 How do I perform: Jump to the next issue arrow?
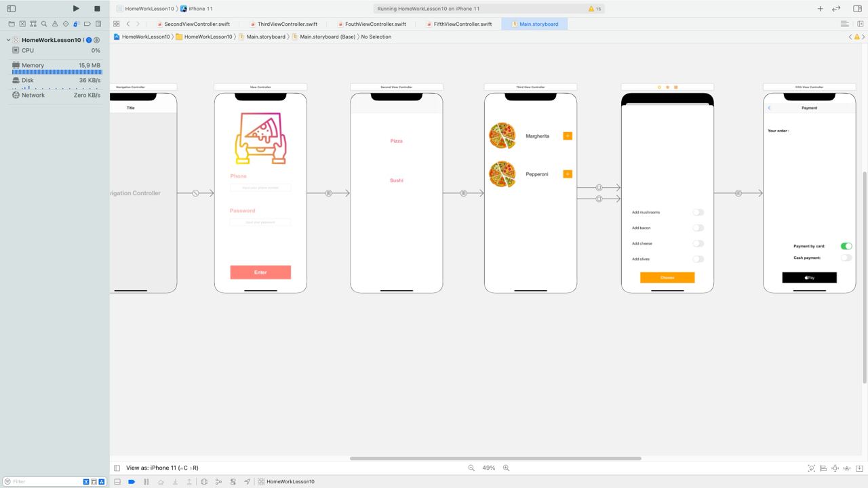[864, 37]
